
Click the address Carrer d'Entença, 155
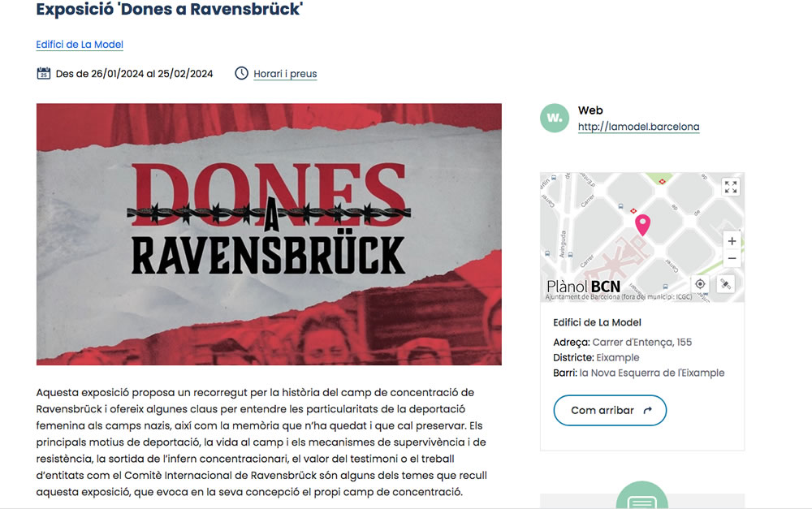[x=642, y=343]
